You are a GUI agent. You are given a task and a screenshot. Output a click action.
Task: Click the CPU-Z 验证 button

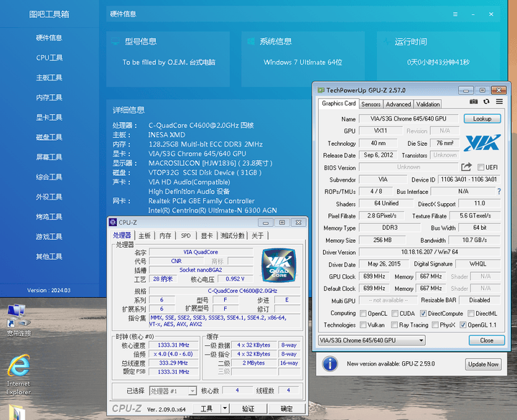point(248,409)
